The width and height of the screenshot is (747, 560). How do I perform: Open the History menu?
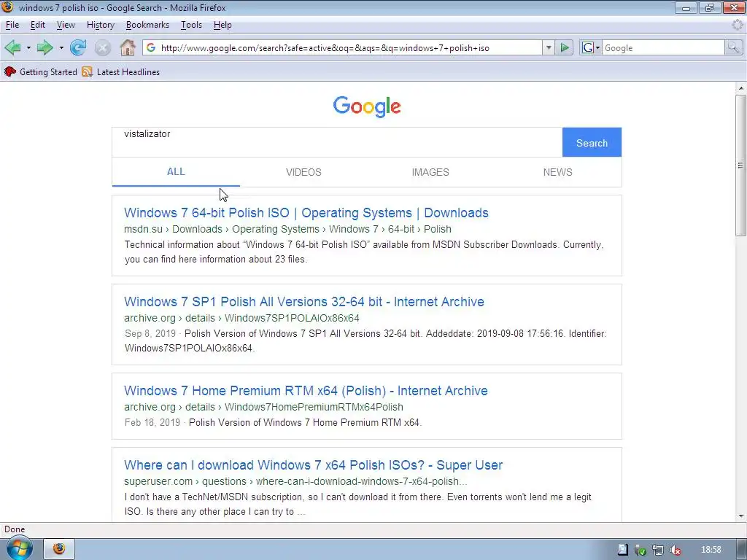101,25
